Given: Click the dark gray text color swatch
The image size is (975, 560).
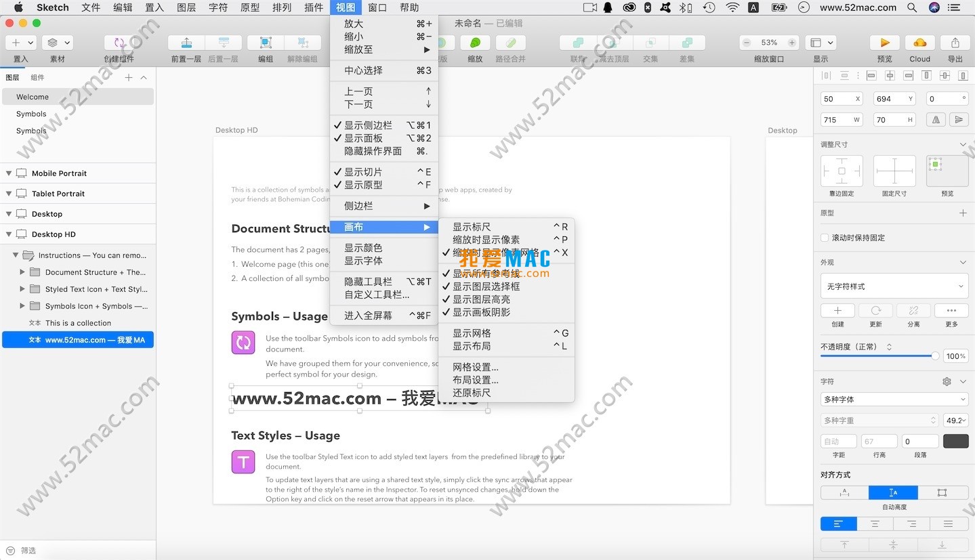Looking at the screenshot, I should click(x=955, y=441).
